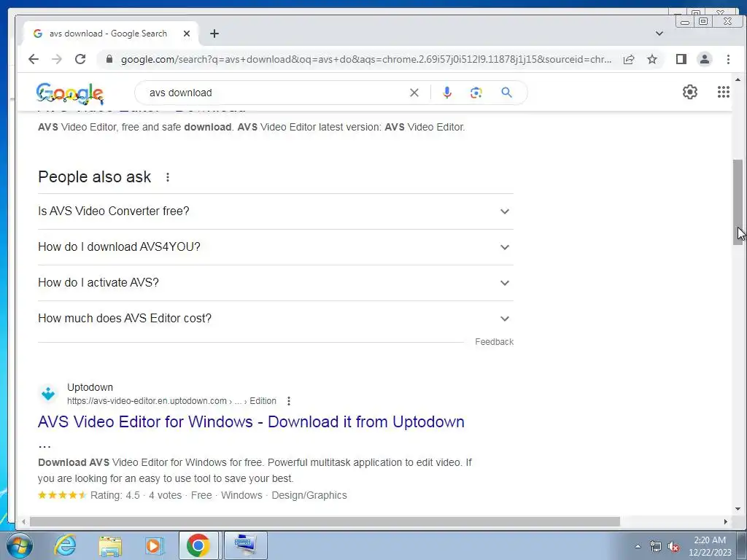Click the forward navigation arrow

click(57, 59)
